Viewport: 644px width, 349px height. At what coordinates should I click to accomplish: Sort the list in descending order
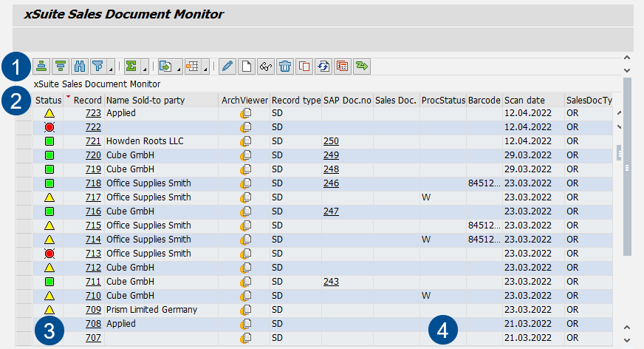tap(61, 67)
